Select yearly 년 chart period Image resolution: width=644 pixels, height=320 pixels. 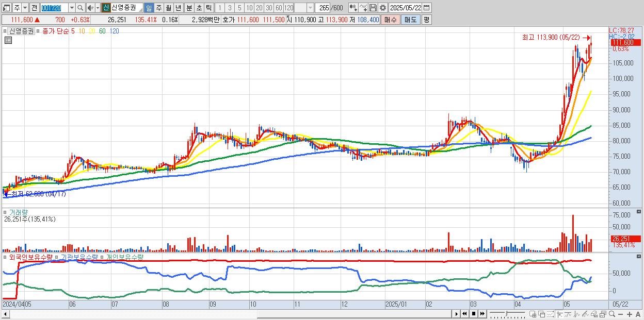[178, 8]
